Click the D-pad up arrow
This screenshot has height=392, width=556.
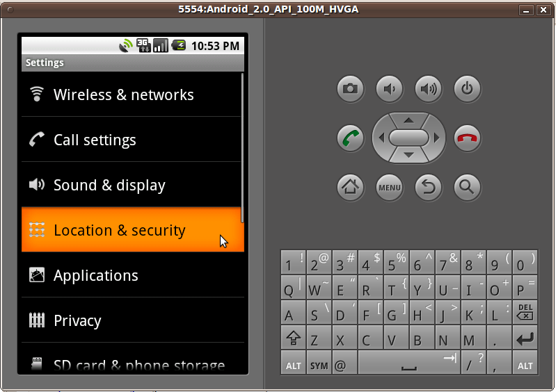pos(409,120)
